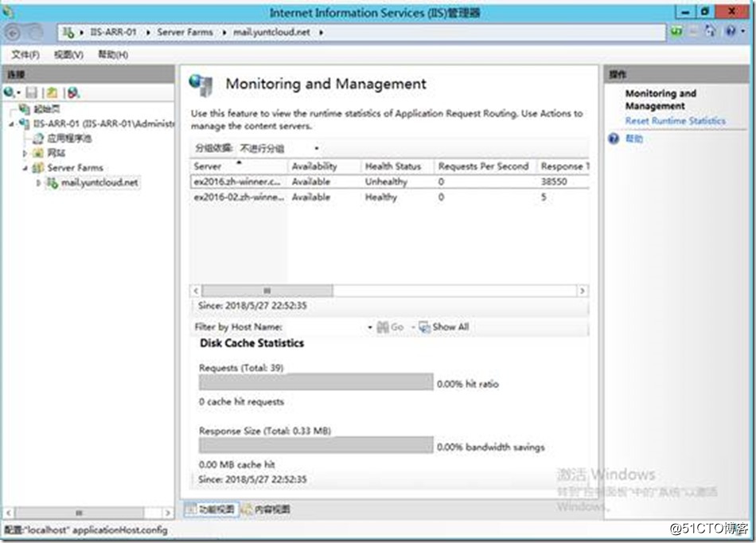
Task: Click the 帮助 link in Actions pane
Action: coord(634,139)
